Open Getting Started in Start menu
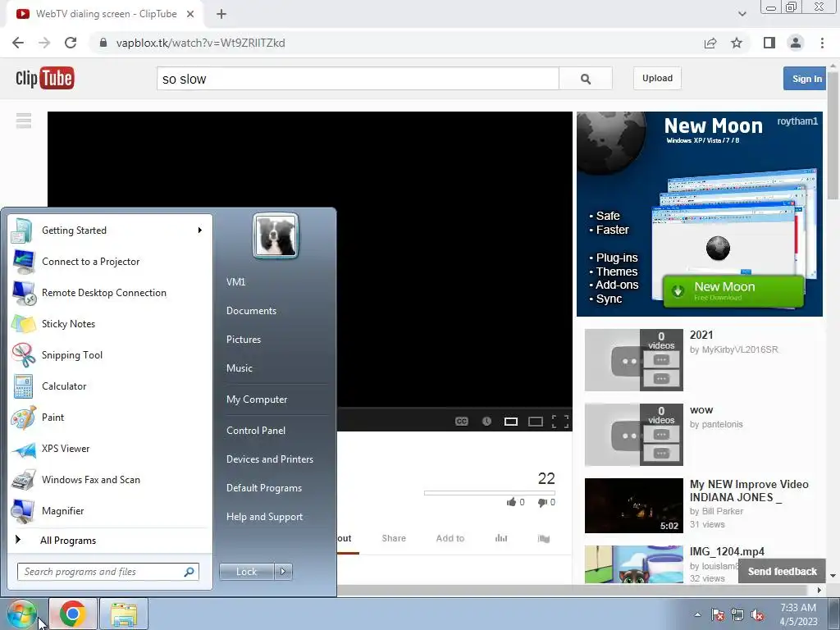 pos(111,231)
